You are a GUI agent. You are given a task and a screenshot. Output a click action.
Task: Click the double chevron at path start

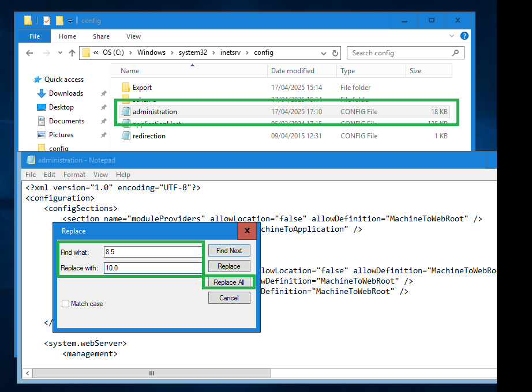point(96,52)
